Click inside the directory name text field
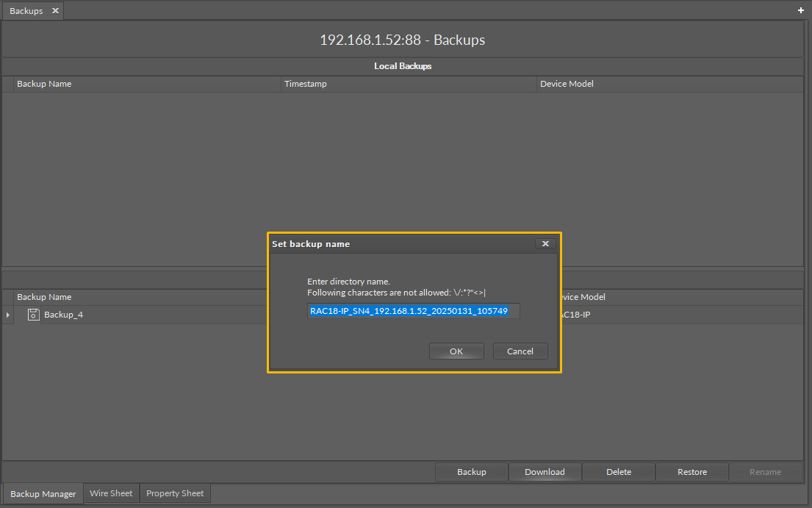 click(x=413, y=310)
